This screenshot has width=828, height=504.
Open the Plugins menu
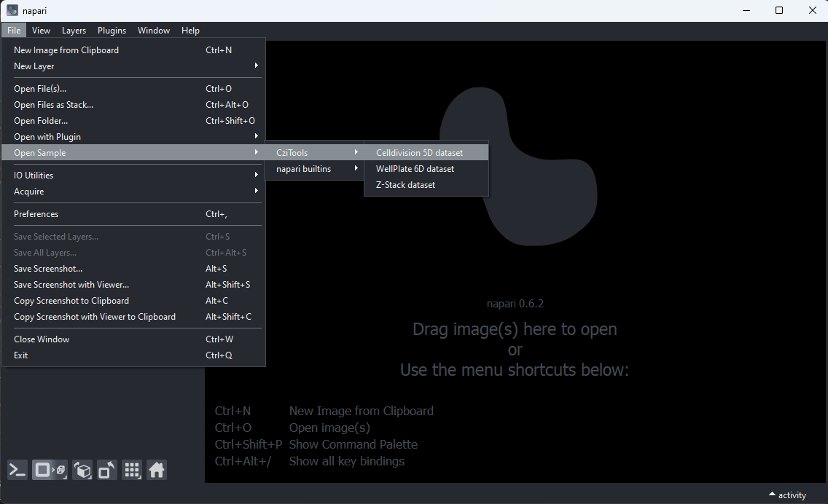click(112, 31)
